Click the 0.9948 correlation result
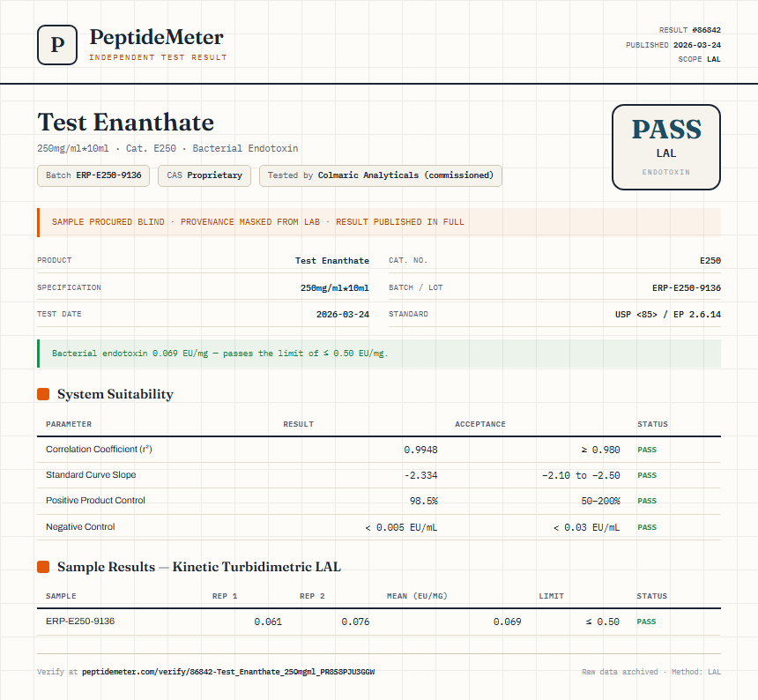The height and width of the screenshot is (700, 758). point(420,450)
